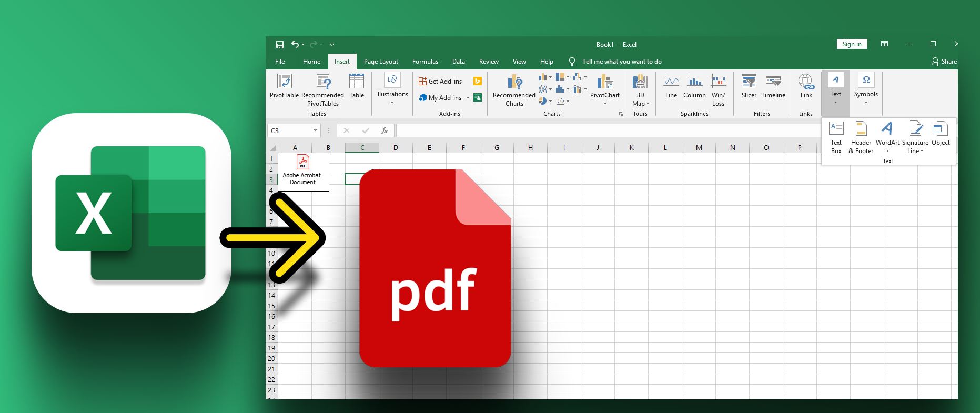The width and height of the screenshot is (980, 413).
Task: Click Tell me what you want to do
Action: click(622, 62)
